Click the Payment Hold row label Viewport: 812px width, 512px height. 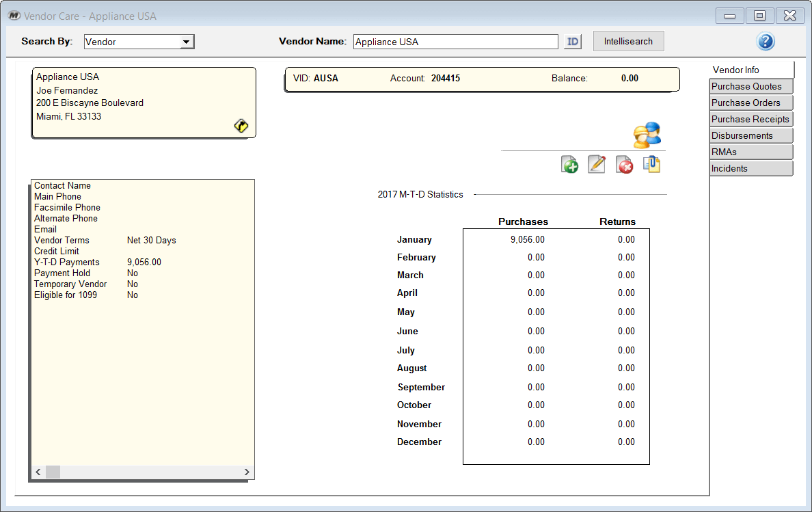62,273
